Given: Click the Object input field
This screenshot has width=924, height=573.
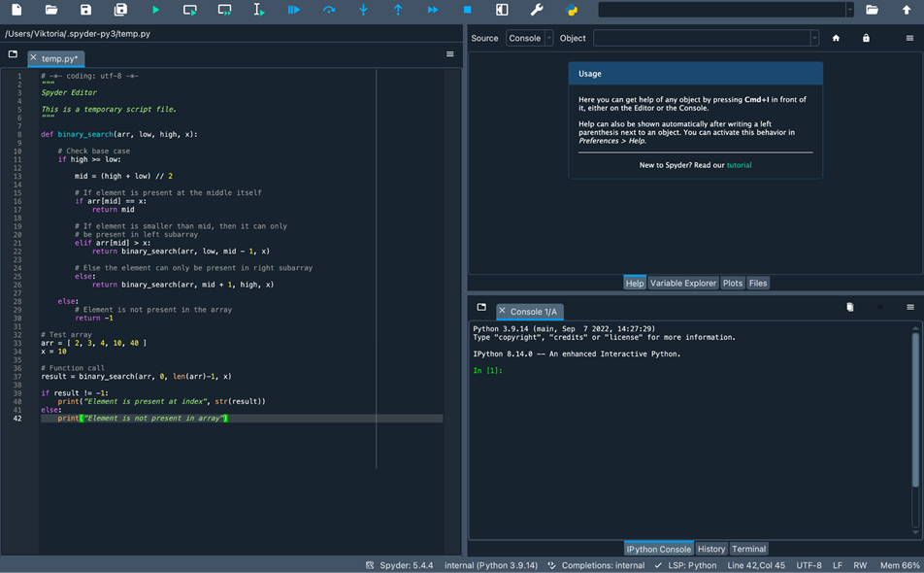Looking at the screenshot, I should tap(701, 38).
